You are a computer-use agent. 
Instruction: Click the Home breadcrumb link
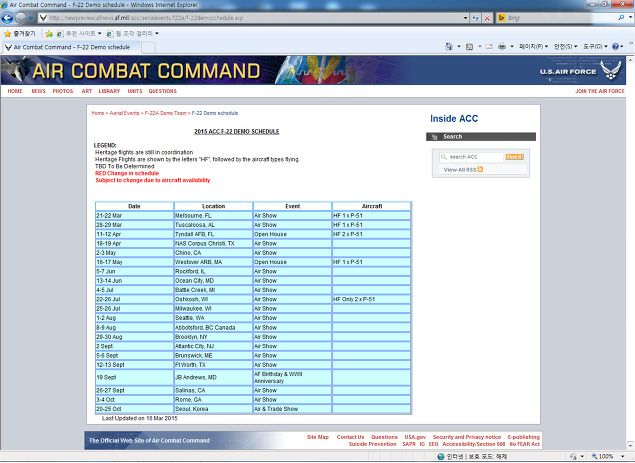98,113
